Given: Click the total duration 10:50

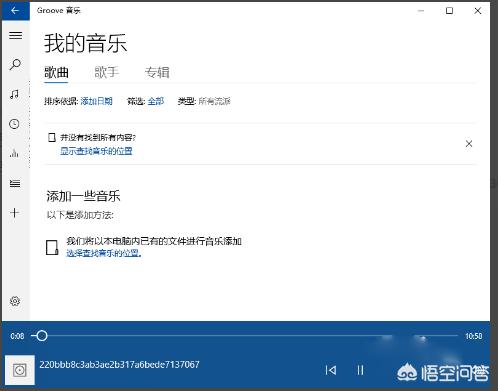Looking at the screenshot, I should click(474, 336).
